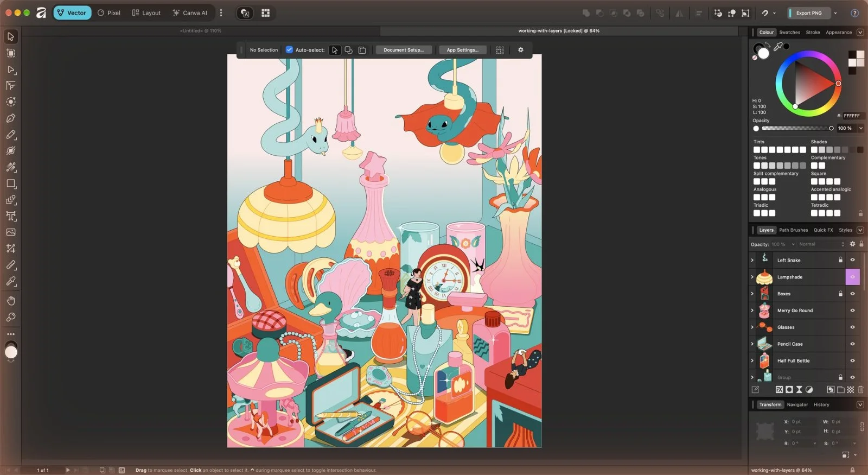The width and height of the screenshot is (868, 475).
Task: Open the Export PNG dropdown arrow
Action: click(x=835, y=13)
